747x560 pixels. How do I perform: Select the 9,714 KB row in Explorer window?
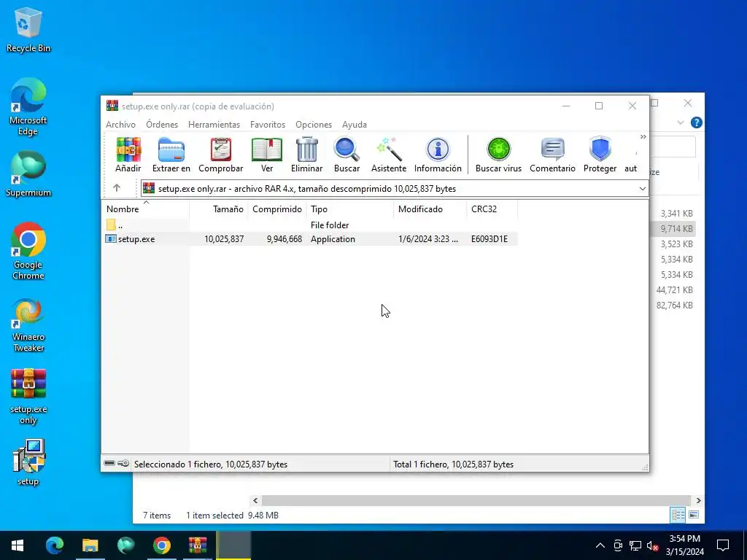coord(673,228)
